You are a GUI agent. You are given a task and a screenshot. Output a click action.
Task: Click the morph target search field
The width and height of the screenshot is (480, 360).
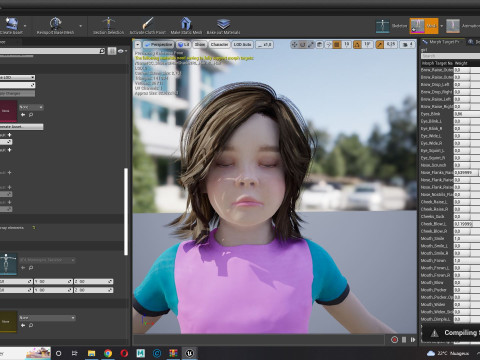coord(450,56)
